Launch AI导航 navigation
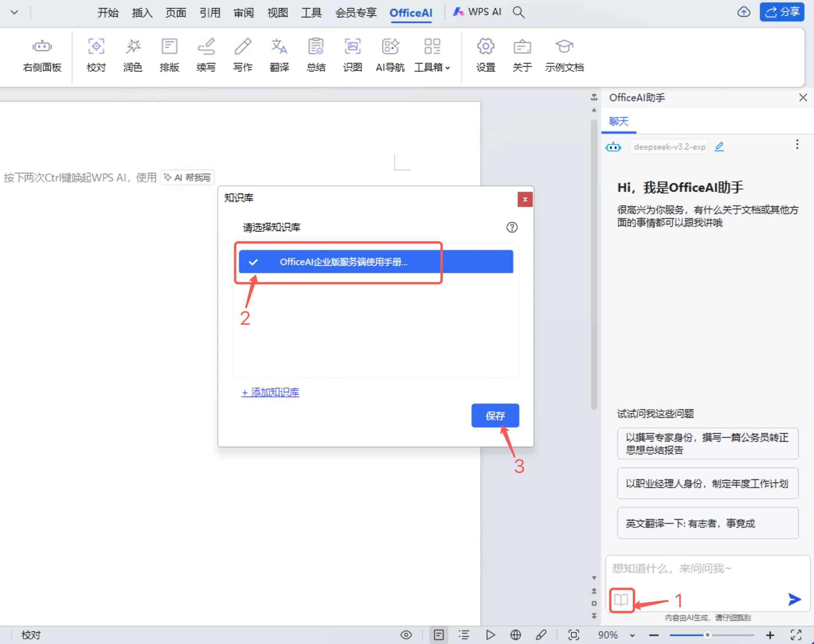814x644 pixels. coord(390,55)
